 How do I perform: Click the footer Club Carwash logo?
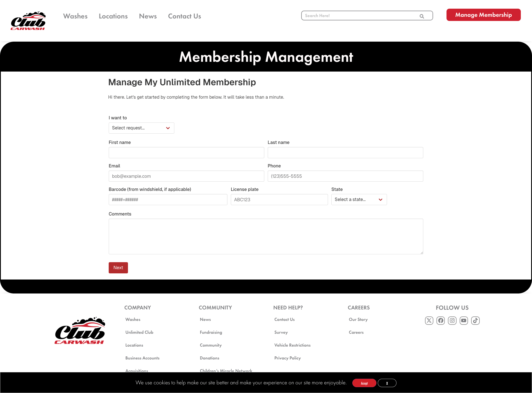[80, 330]
